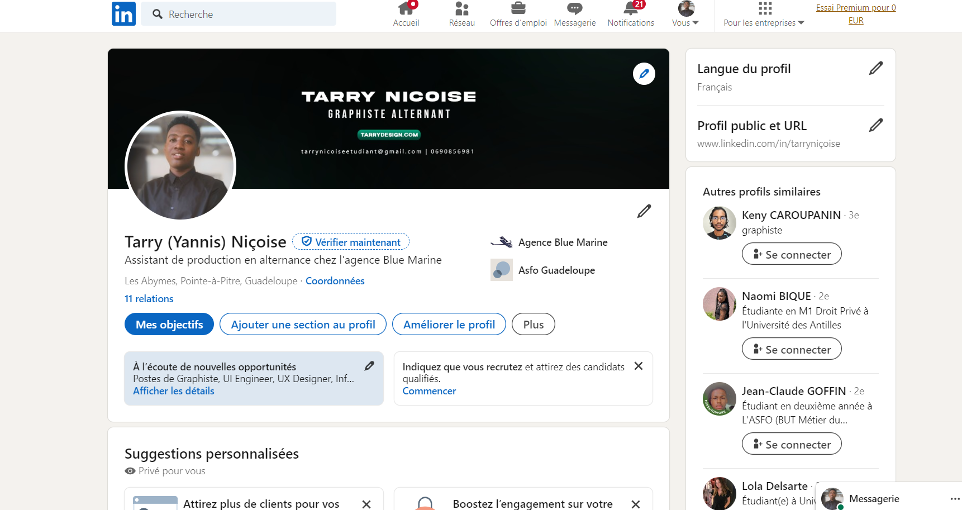Image resolution: width=962 pixels, height=510 pixels.
Task: Open the LinkedIn home logo
Action: click(123, 14)
